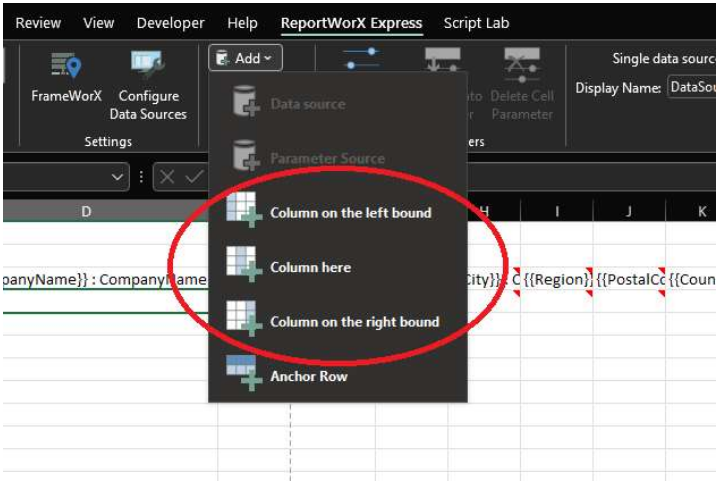Select Column on the left bound
Image resolution: width=721 pixels, height=482 pixels.
338,212
